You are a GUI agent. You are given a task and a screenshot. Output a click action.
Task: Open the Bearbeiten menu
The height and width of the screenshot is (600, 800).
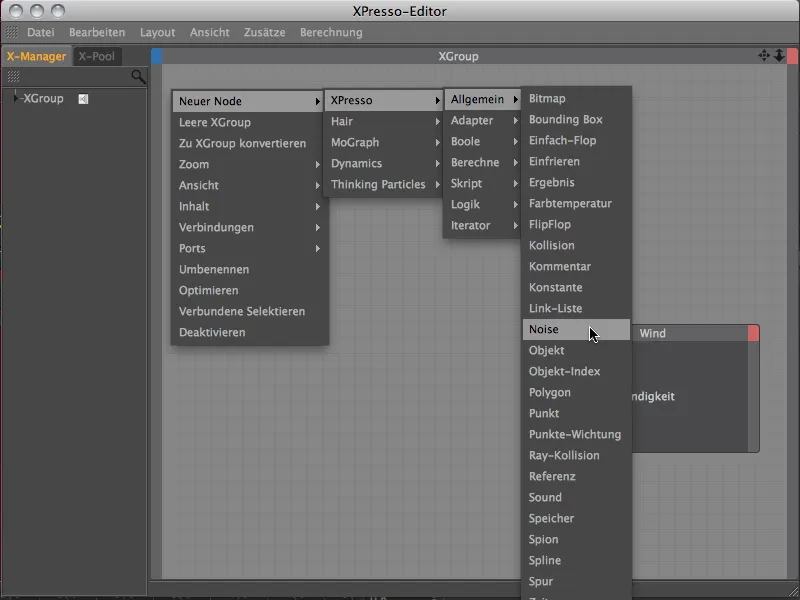click(x=97, y=32)
